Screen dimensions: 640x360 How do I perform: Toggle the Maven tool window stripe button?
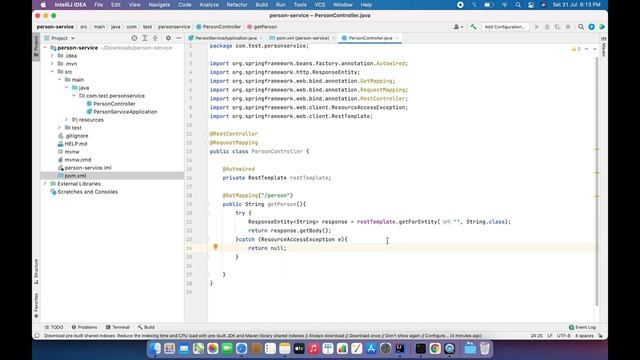604,47
